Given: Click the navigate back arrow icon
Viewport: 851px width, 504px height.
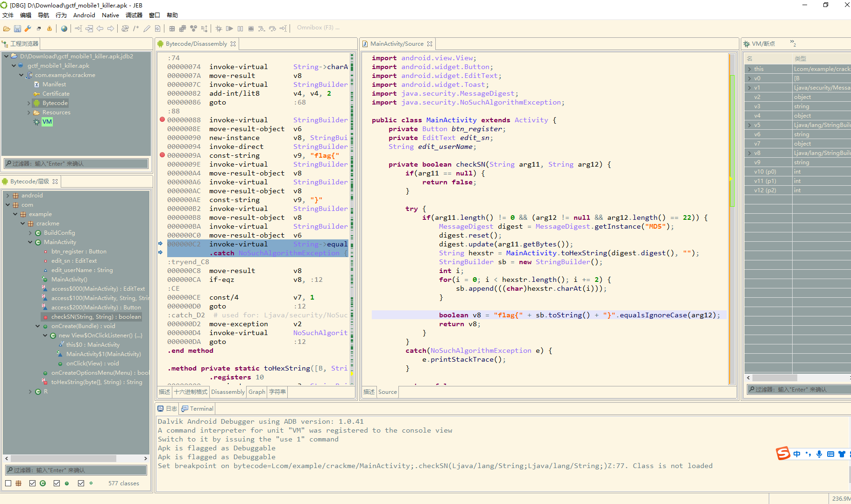Looking at the screenshot, I should [x=100, y=28].
